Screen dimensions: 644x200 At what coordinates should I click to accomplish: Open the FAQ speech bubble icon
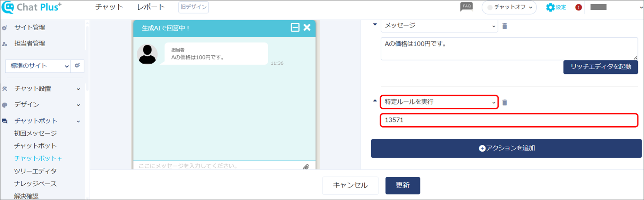click(x=466, y=7)
